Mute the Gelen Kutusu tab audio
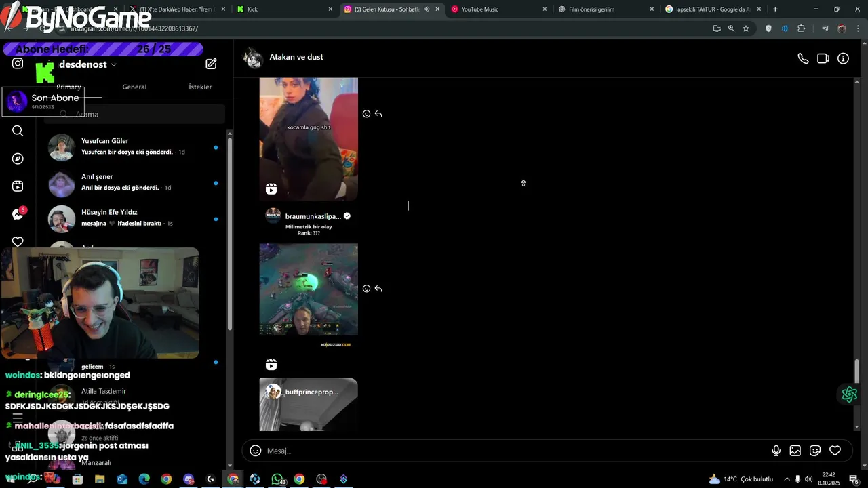The height and width of the screenshot is (488, 868). [x=427, y=9]
